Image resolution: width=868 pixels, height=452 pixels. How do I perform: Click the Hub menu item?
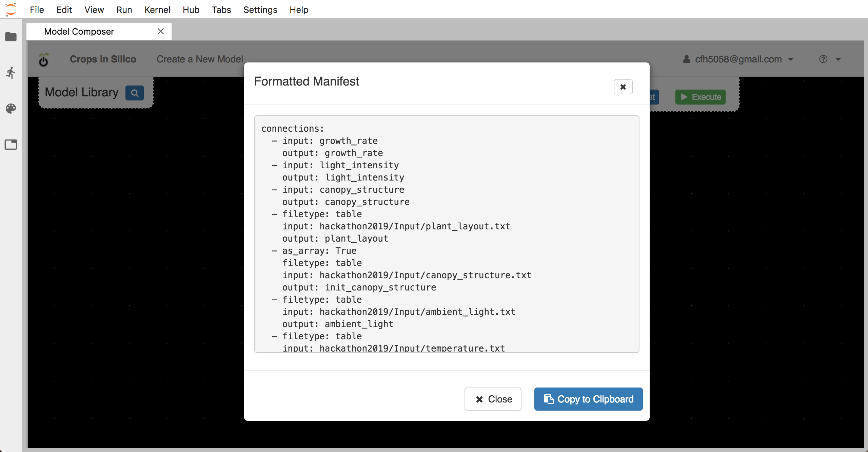tap(191, 10)
